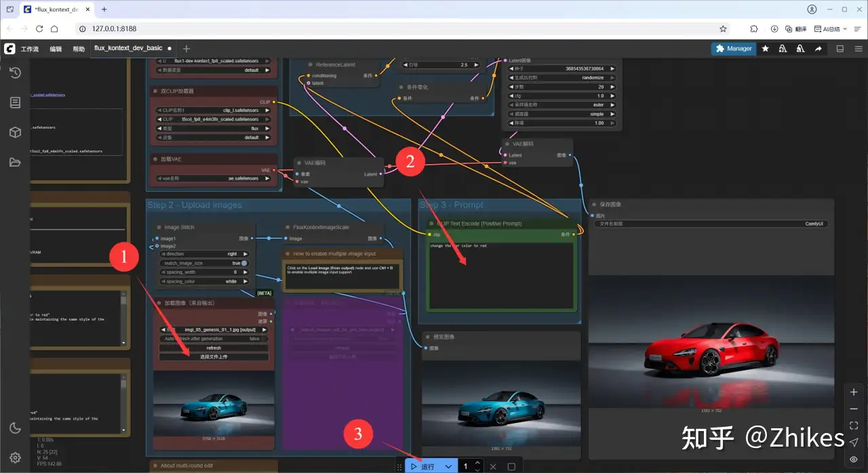Bookmark this page with star icon

pos(723,29)
